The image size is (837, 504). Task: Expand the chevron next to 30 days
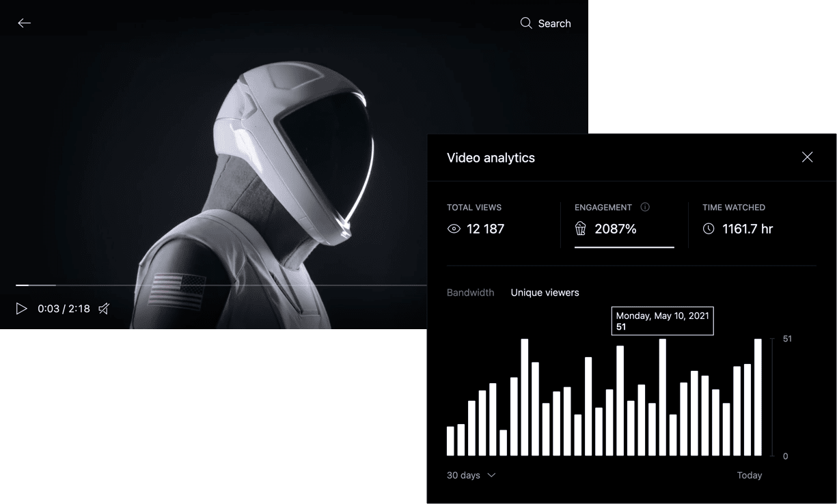click(491, 475)
